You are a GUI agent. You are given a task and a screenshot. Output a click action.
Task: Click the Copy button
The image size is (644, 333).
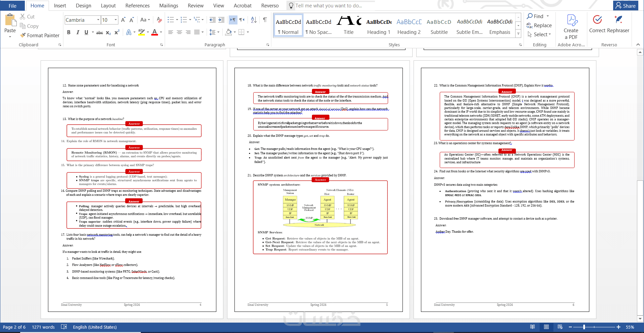29,26
